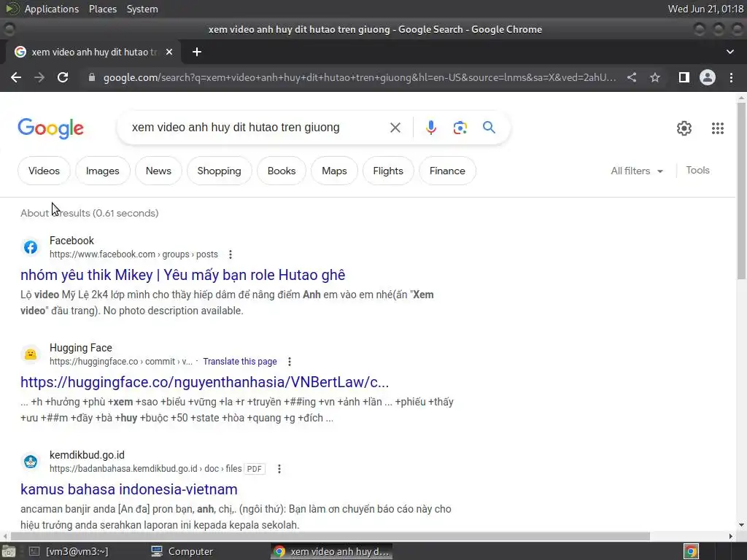Click the magnifier search button
The width and height of the screenshot is (747, 560).
[x=489, y=127]
